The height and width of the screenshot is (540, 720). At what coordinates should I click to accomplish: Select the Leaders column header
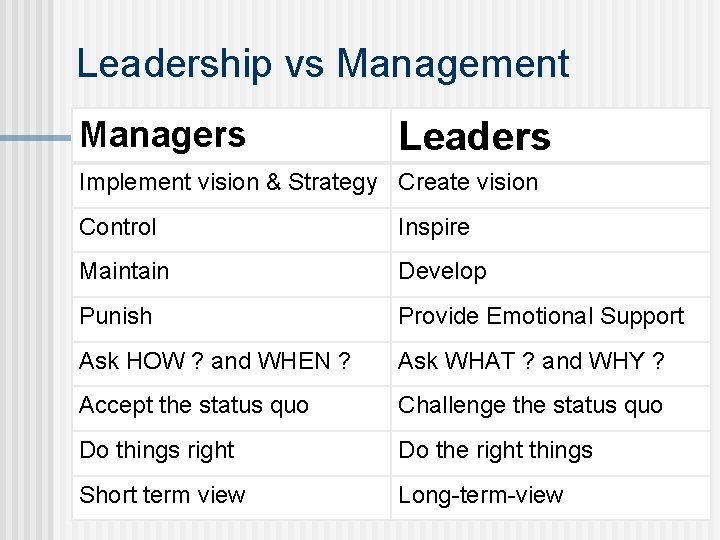click(x=474, y=137)
